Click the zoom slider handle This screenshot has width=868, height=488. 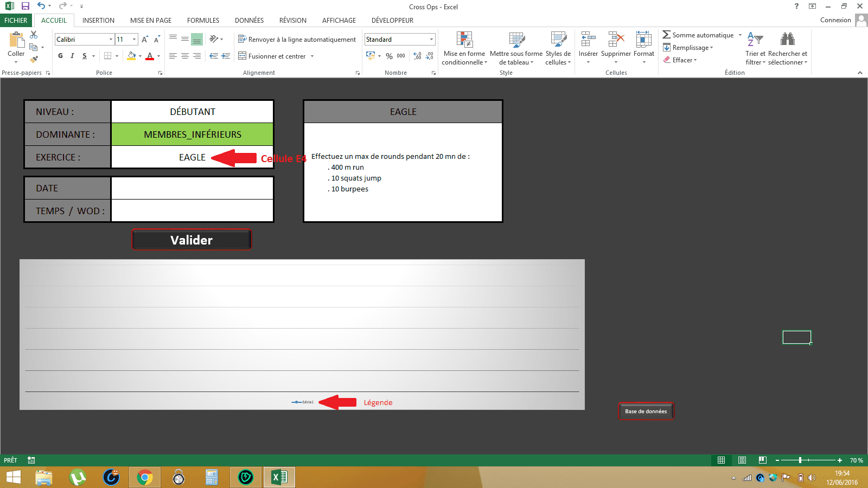click(x=800, y=460)
